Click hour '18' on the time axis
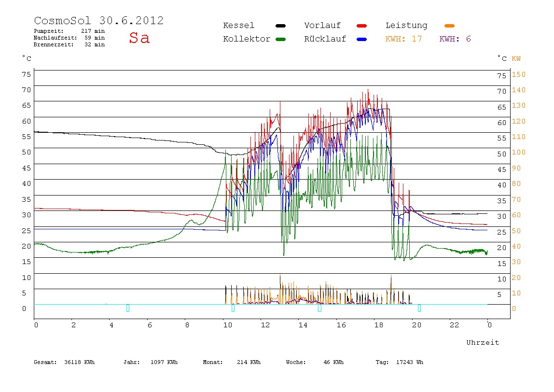Screen dimensions: 554x392 (379, 325)
